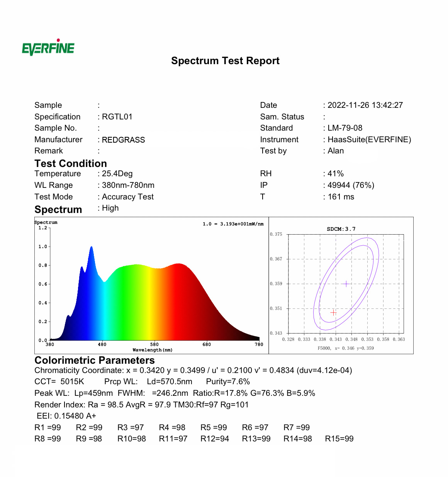The height and width of the screenshot is (477, 448).
Task: Click instrument value HaasSuite(EVERFINE)
Action: 369,140
